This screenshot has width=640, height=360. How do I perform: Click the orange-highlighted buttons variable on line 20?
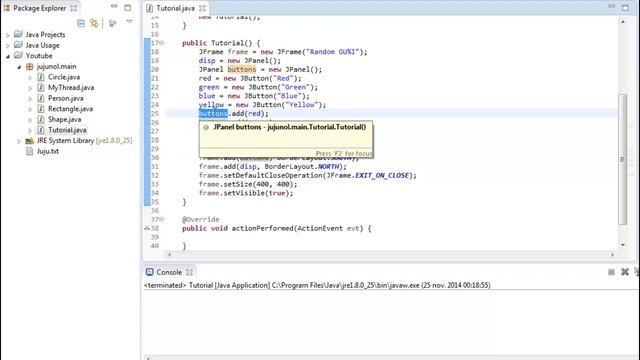pos(242,69)
